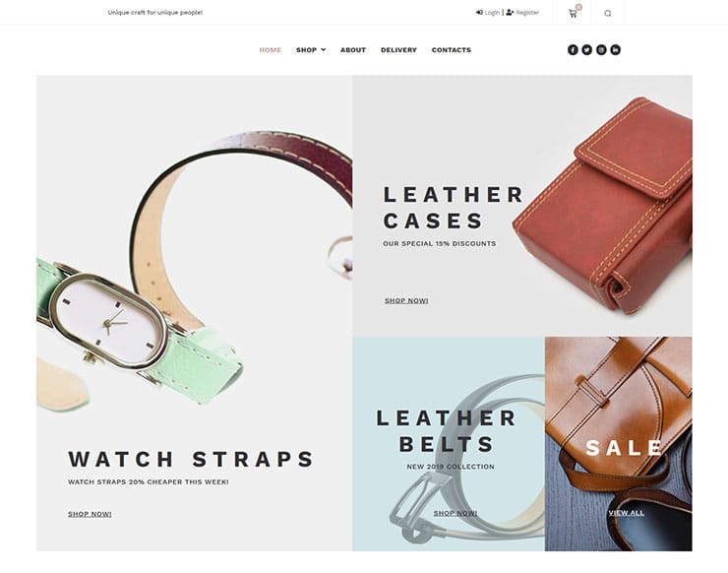Click Shop Now under Leather Cases

coord(406,300)
